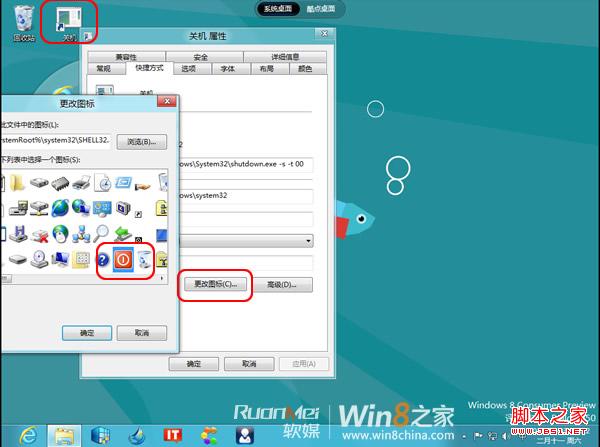Select the yellow folder icon in list
Viewport: 600px width, 447px height.
pos(18,183)
